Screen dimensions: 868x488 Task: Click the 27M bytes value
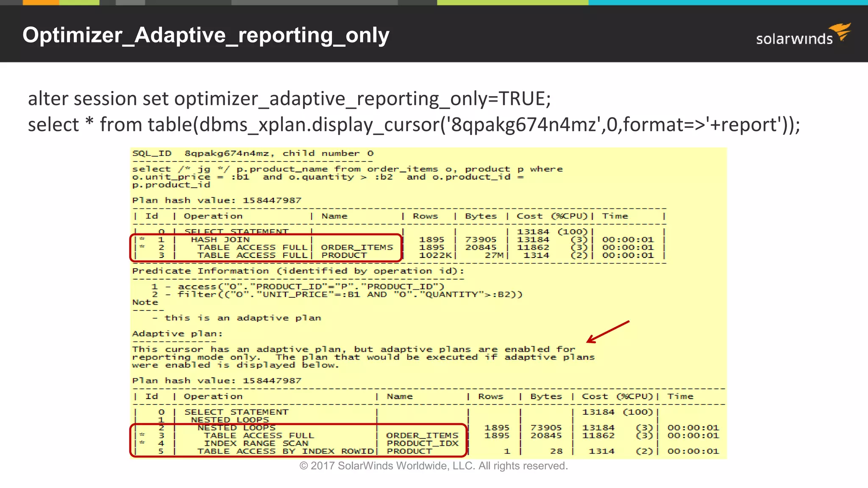[494, 255]
